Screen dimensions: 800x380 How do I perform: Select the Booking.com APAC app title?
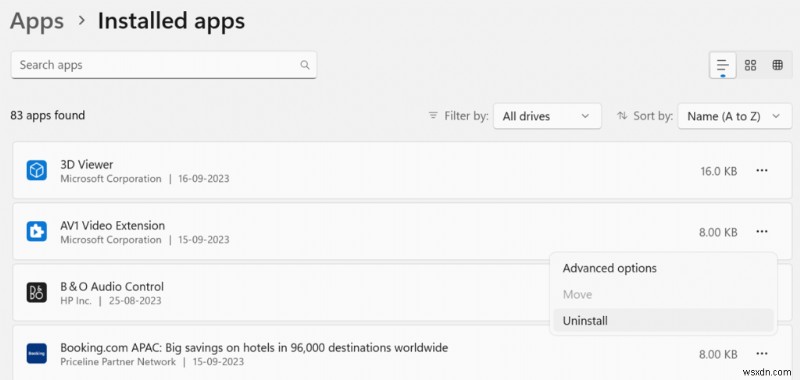point(254,348)
